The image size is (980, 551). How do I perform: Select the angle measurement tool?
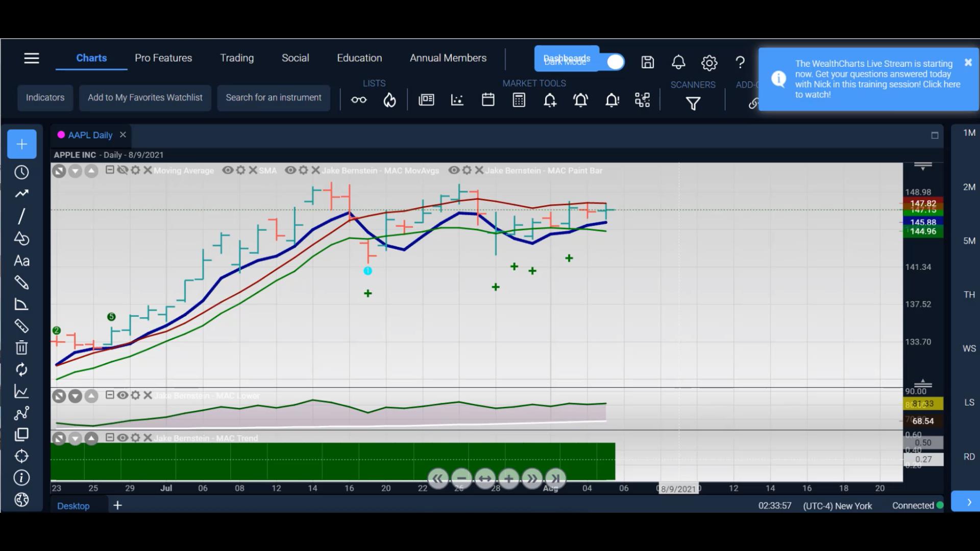tap(21, 304)
